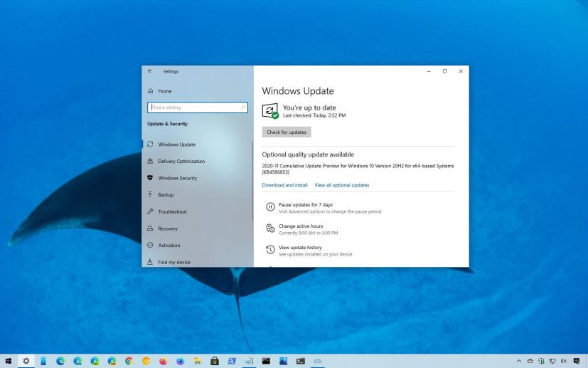Open File Explorer from the taskbar
The height and width of the screenshot is (368, 588).
click(x=198, y=362)
